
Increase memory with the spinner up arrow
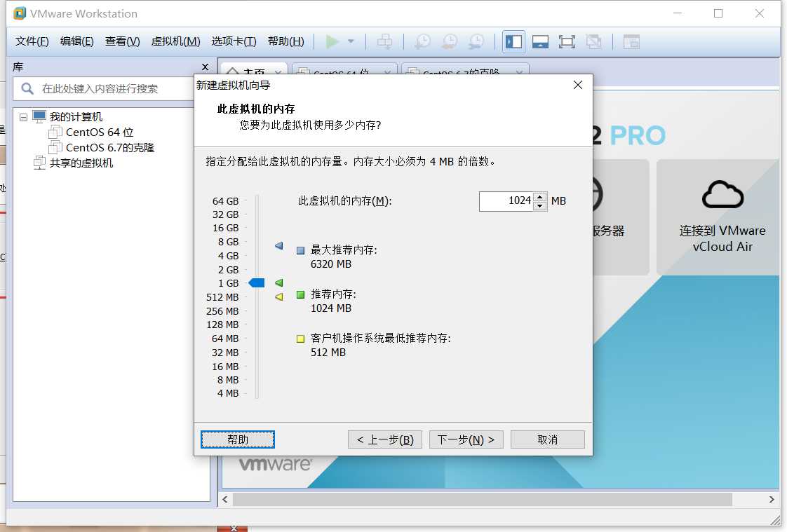pos(539,197)
